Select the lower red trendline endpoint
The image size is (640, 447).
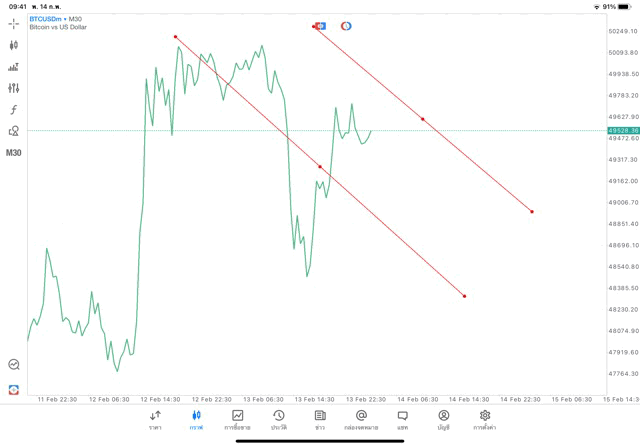point(465,296)
